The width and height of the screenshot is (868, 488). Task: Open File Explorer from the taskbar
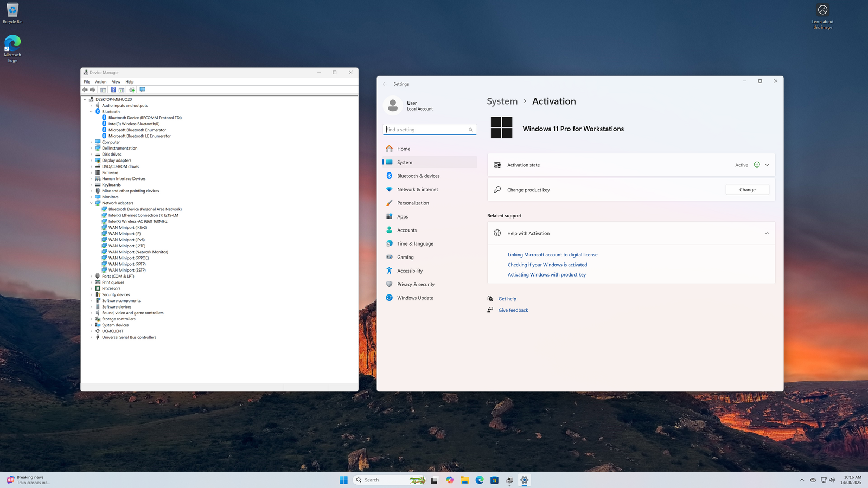coord(465,480)
